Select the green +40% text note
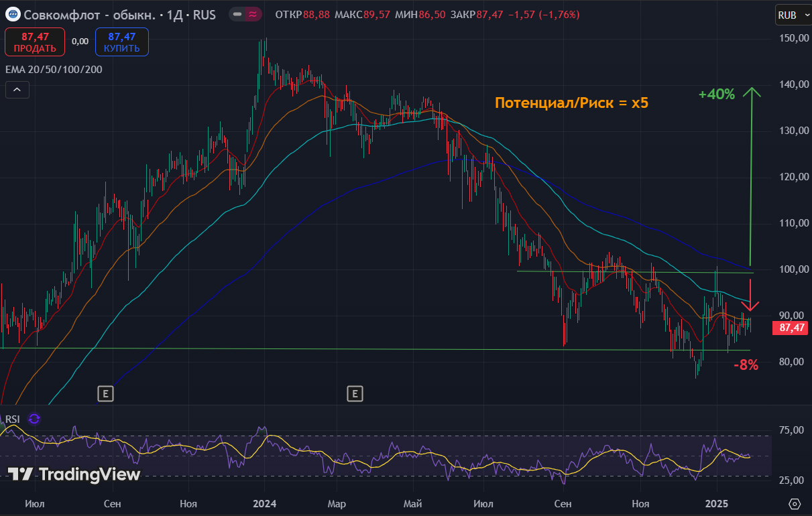The width and height of the screenshot is (812, 516). [717, 94]
